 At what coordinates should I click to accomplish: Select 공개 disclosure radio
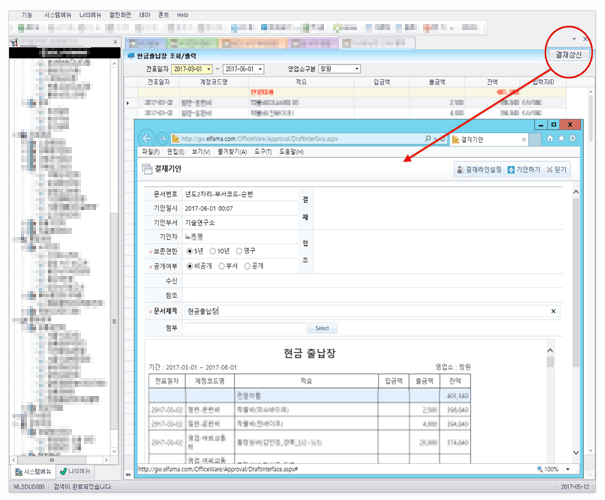pyautogui.click(x=247, y=266)
